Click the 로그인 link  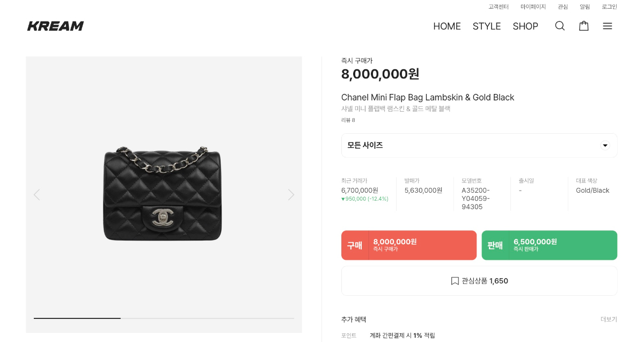tap(609, 7)
